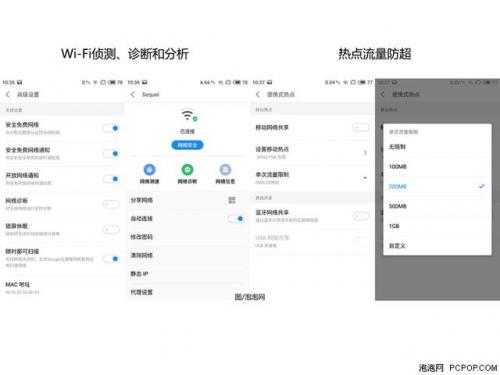Tap the 分享网络 row label

pos(142,200)
